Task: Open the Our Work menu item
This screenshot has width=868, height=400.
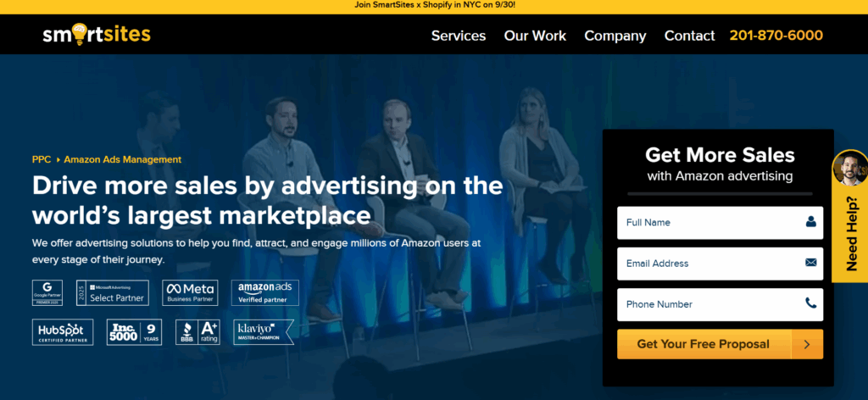Action: (535, 36)
